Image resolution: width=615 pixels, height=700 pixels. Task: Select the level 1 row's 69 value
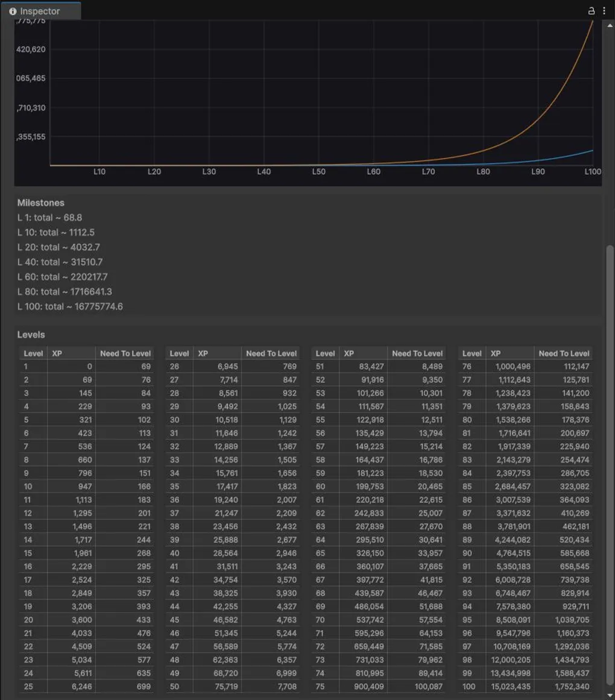tap(145, 367)
